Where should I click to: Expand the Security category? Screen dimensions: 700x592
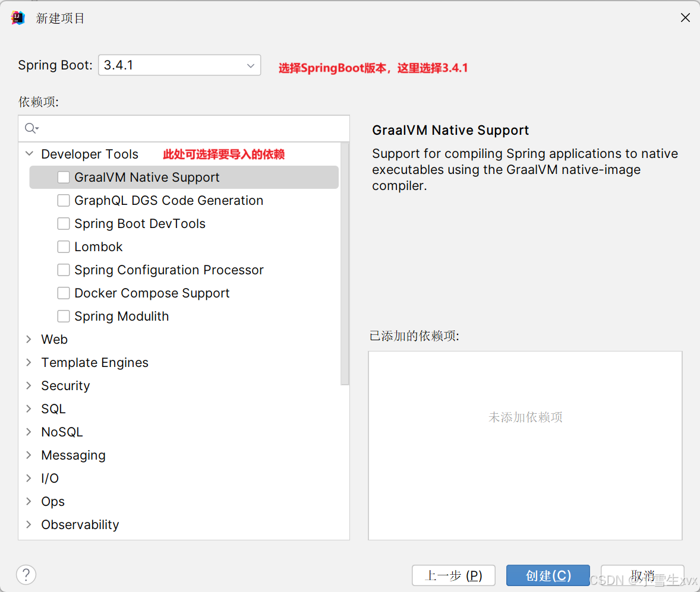pos(29,386)
